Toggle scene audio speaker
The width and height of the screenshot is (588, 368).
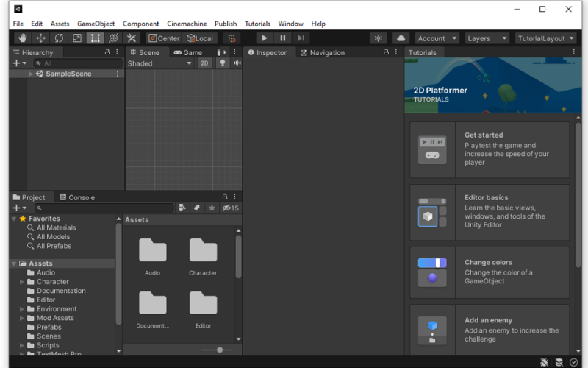[237, 63]
